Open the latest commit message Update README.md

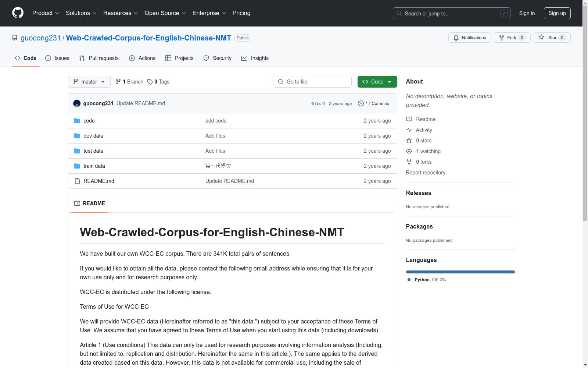click(x=141, y=103)
